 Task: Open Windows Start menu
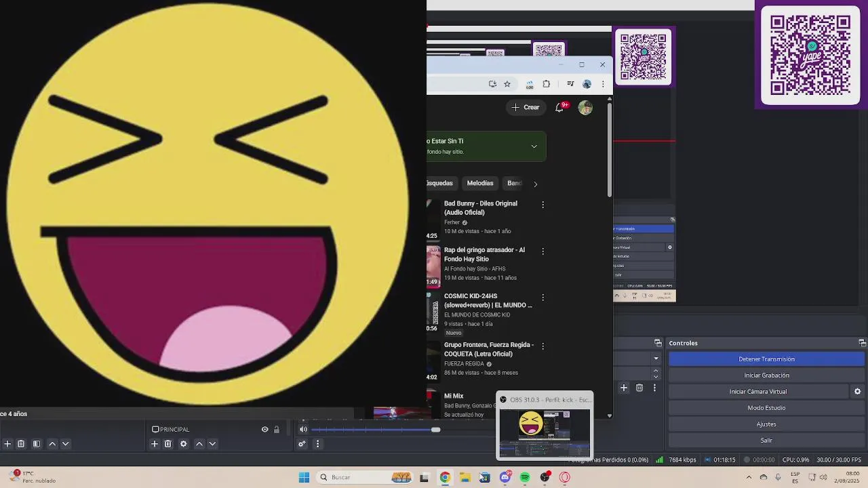point(304,477)
